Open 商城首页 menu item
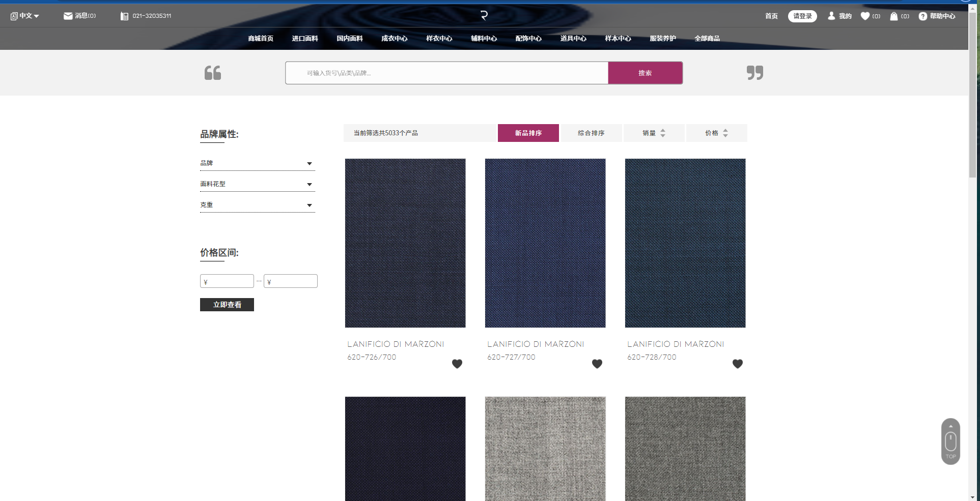 coord(261,39)
